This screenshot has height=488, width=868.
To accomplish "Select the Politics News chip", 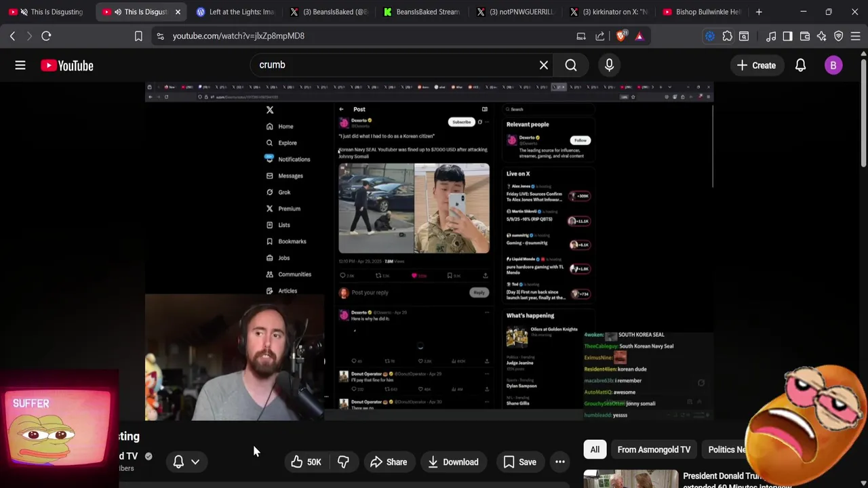I will pos(727,449).
